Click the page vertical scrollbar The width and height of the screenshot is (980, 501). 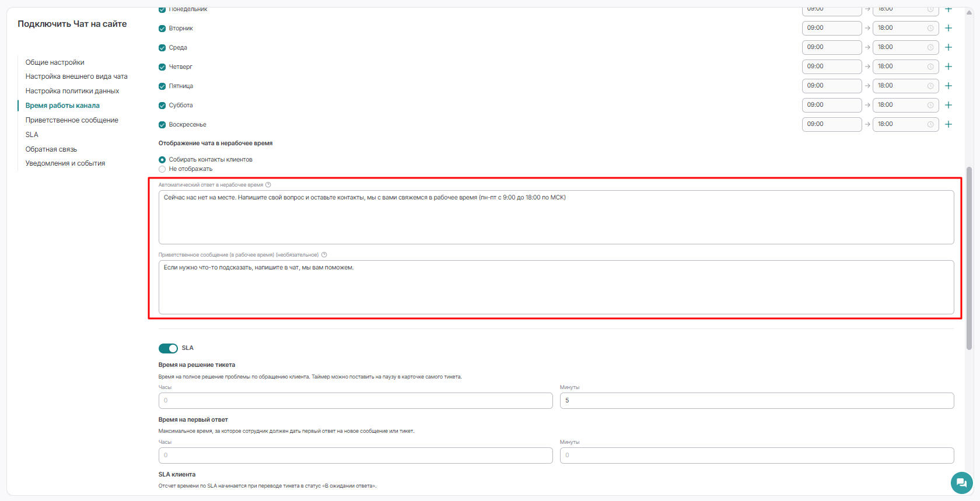970,258
